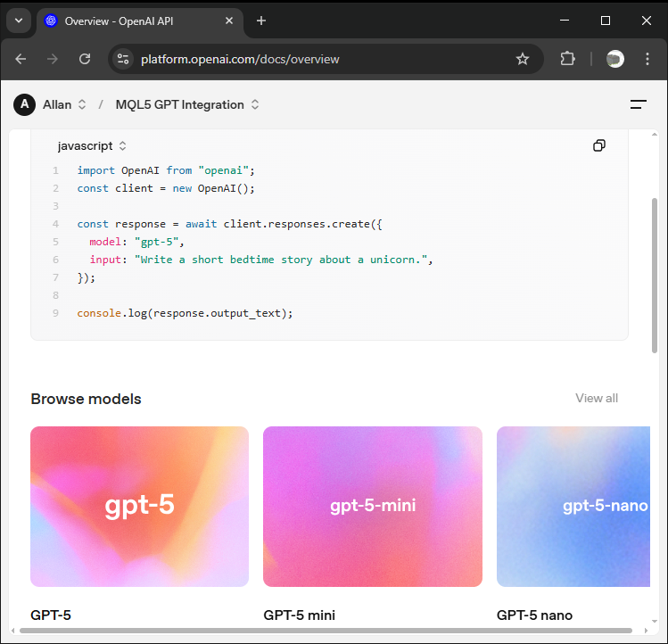Maximize the browser window
This screenshot has height=644, width=668.
[x=606, y=21]
